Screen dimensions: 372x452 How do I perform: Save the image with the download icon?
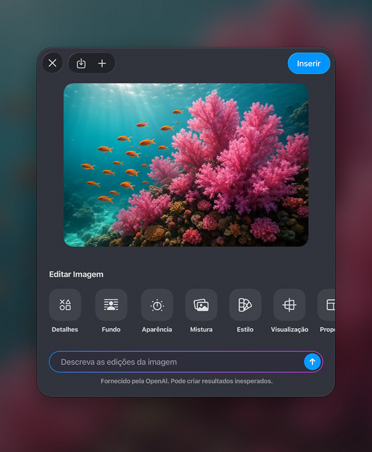(x=81, y=63)
